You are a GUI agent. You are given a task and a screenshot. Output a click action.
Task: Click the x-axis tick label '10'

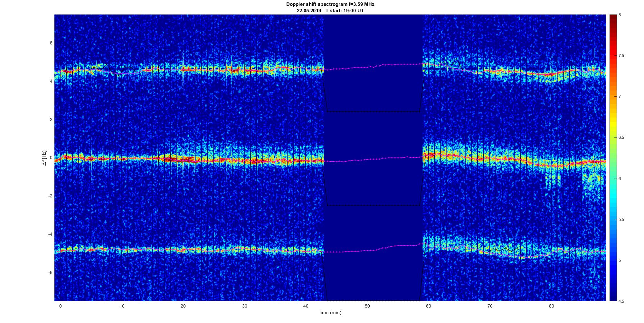click(122, 306)
